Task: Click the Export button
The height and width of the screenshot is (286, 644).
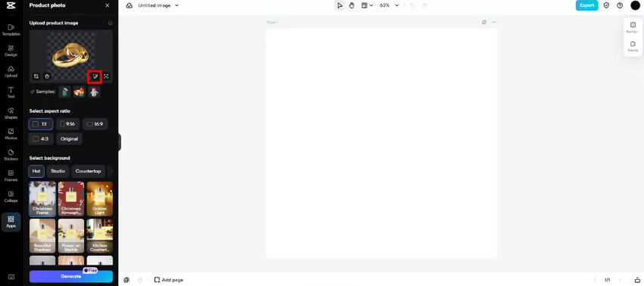Action: (587, 6)
